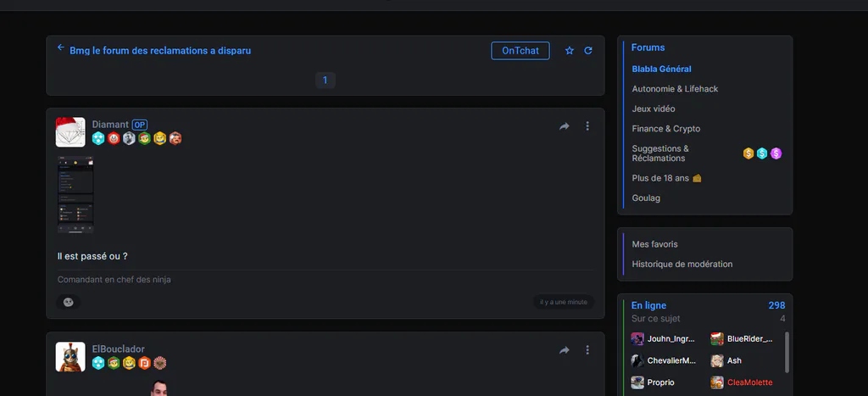Open the Autonomie & Lifehack forum

coord(675,89)
